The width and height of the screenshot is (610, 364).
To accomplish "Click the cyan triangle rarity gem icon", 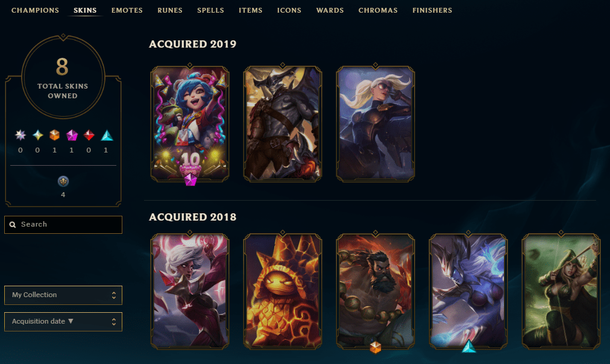I will click(107, 136).
